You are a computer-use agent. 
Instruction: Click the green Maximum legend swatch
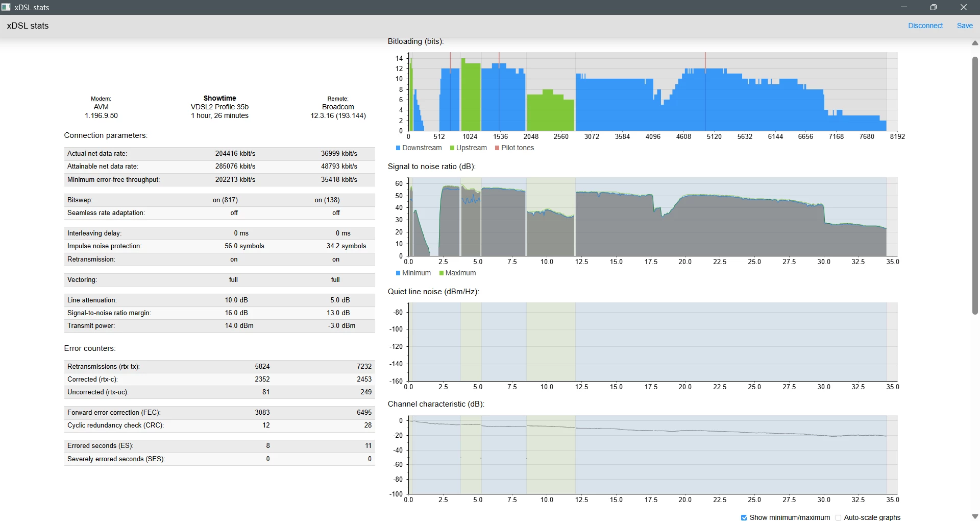pyautogui.click(x=442, y=273)
